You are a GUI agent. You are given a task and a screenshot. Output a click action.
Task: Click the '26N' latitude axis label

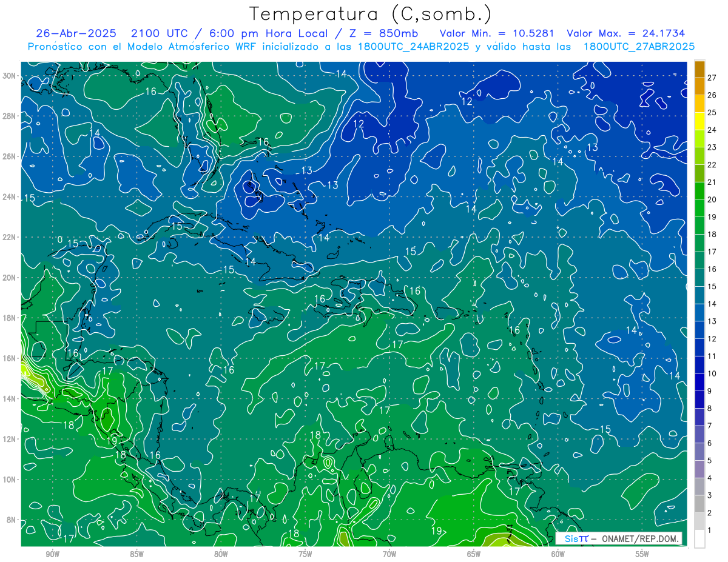point(9,156)
